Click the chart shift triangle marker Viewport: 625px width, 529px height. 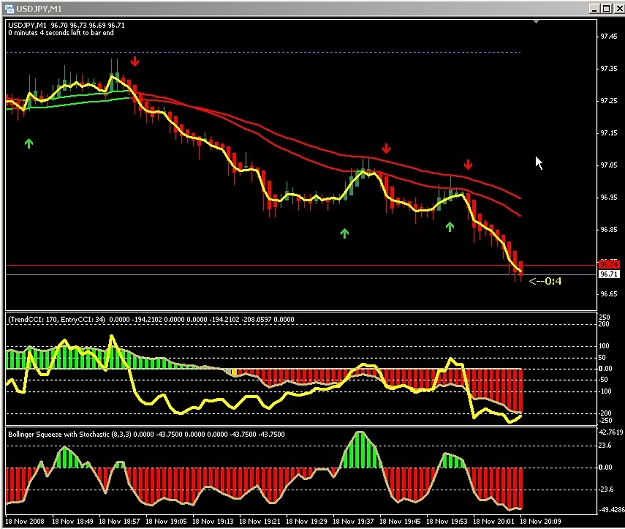[536, 21]
